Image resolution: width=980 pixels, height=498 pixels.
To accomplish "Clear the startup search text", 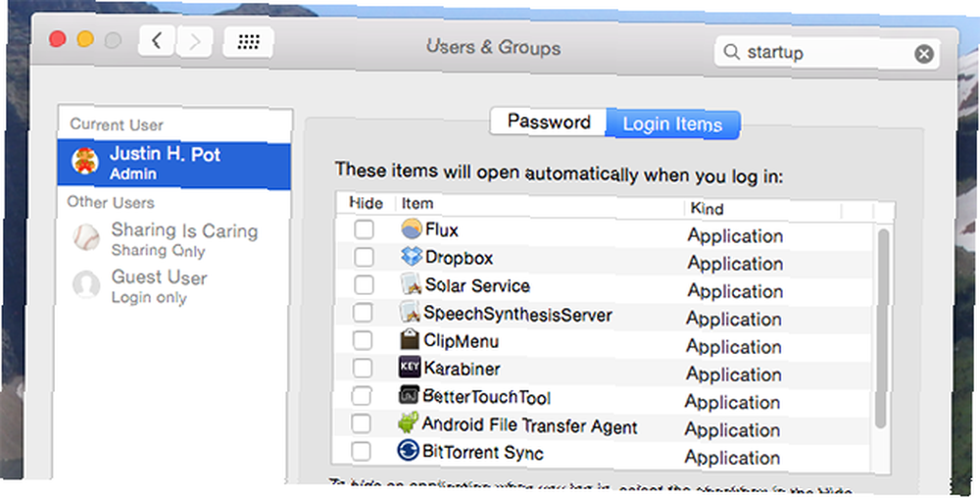I will 924,54.
